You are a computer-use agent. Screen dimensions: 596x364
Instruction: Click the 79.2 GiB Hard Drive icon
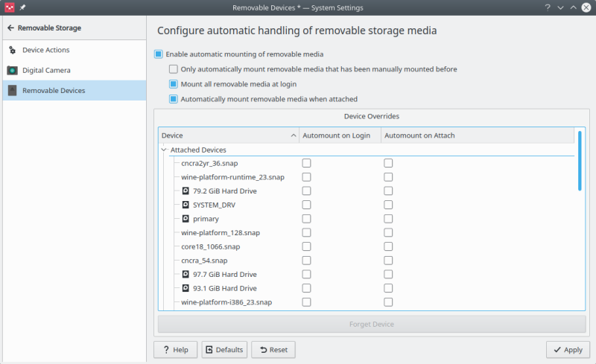(x=186, y=191)
